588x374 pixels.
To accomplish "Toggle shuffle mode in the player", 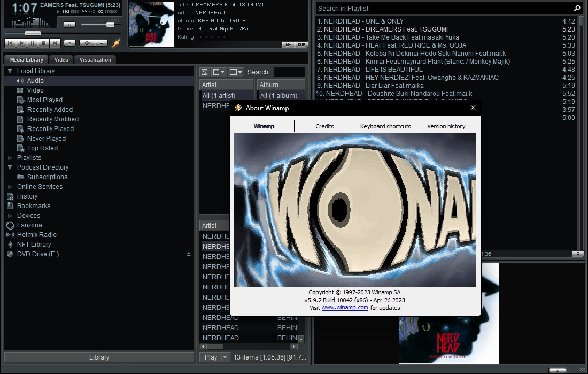I will tap(87, 43).
